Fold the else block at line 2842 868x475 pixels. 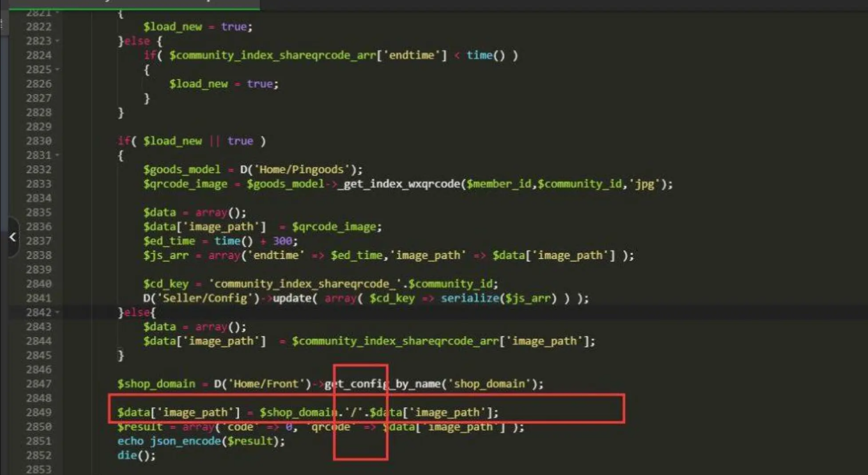click(x=57, y=312)
